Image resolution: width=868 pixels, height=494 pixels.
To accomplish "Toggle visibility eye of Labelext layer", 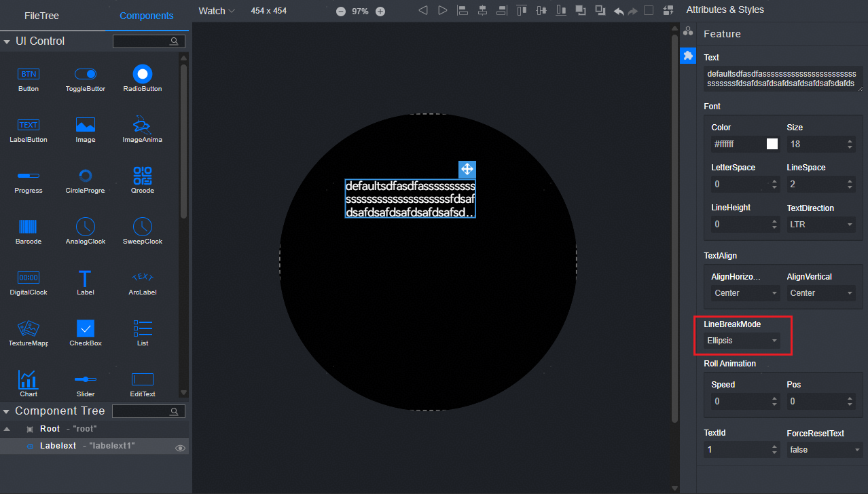I will pos(181,448).
